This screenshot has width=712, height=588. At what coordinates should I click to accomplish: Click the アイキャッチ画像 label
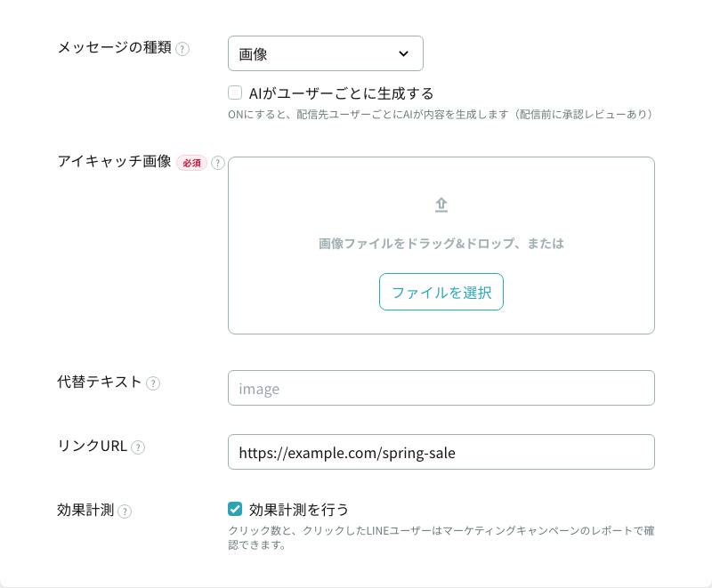(x=115, y=161)
